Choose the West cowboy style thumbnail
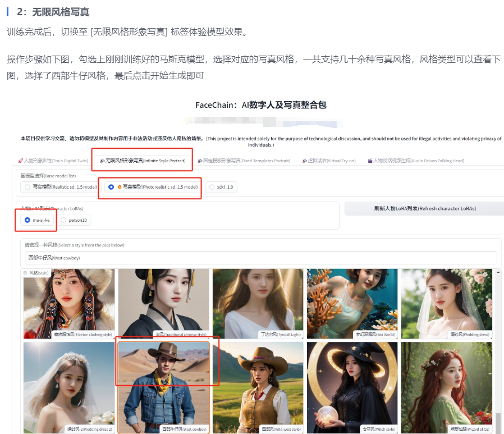504x434 pixels. [163, 387]
